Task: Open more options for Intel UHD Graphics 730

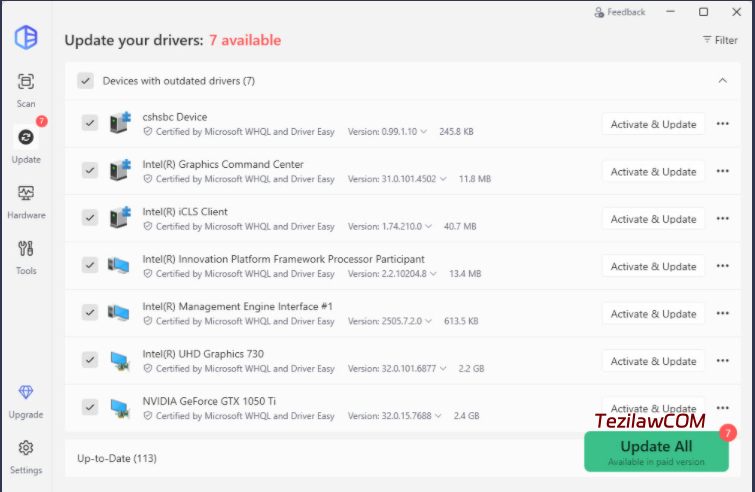Action: [x=722, y=361]
